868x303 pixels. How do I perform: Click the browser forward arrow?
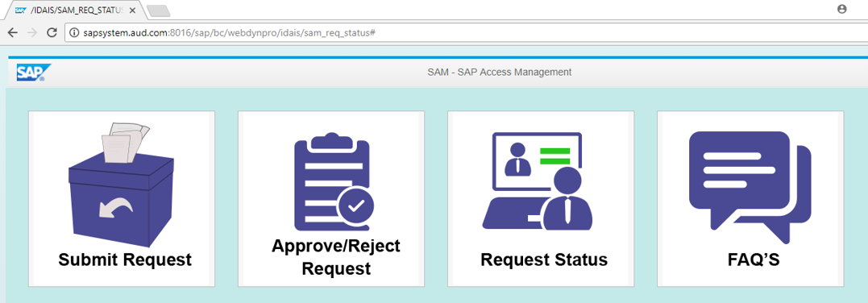tap(32, 33)
